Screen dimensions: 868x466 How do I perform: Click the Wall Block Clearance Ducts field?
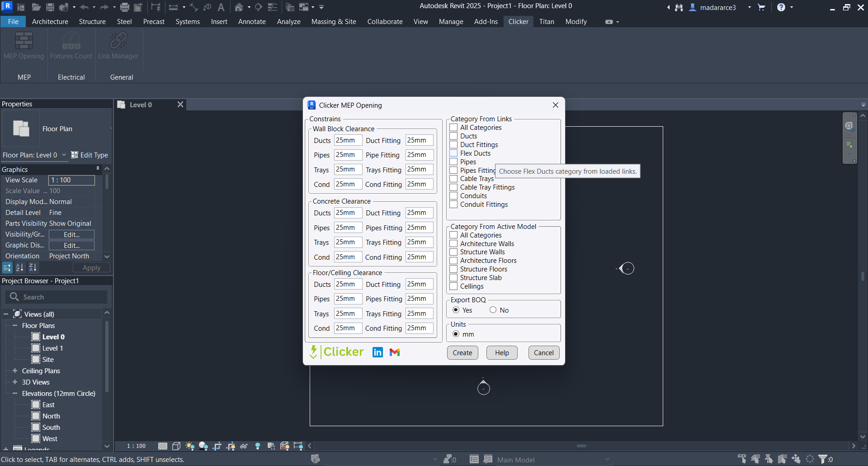coord(348,140)
